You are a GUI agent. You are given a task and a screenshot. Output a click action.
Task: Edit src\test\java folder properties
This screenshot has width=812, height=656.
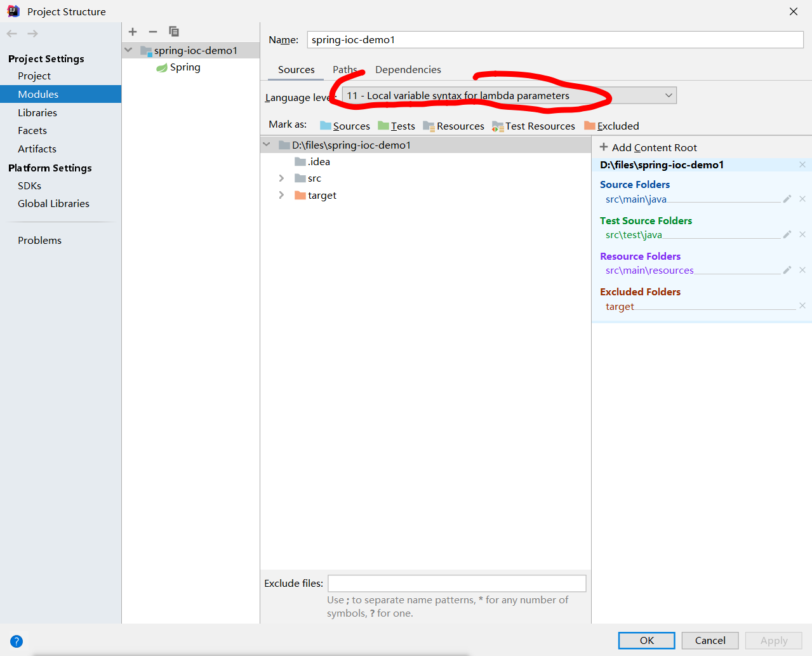point(787,234)
